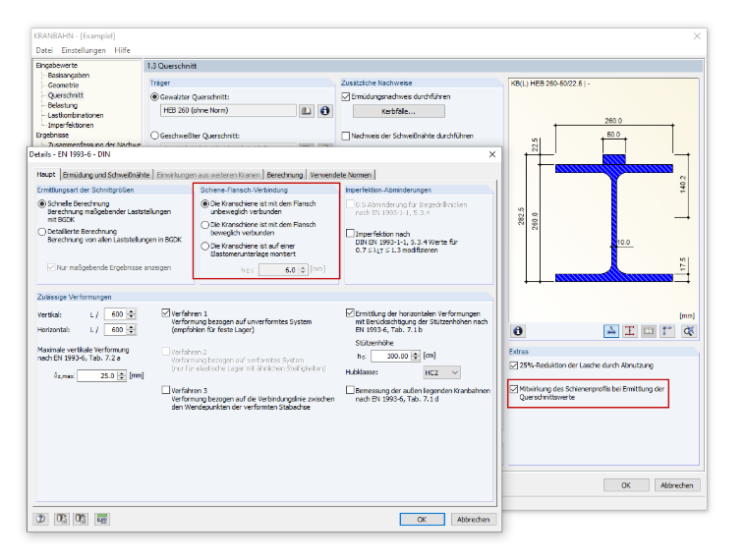The width and height of the screenshot is (747, 560).
Task: Select rail on Elastomerunterlage option
Action: pyautogui.click(x=204, y=247)
